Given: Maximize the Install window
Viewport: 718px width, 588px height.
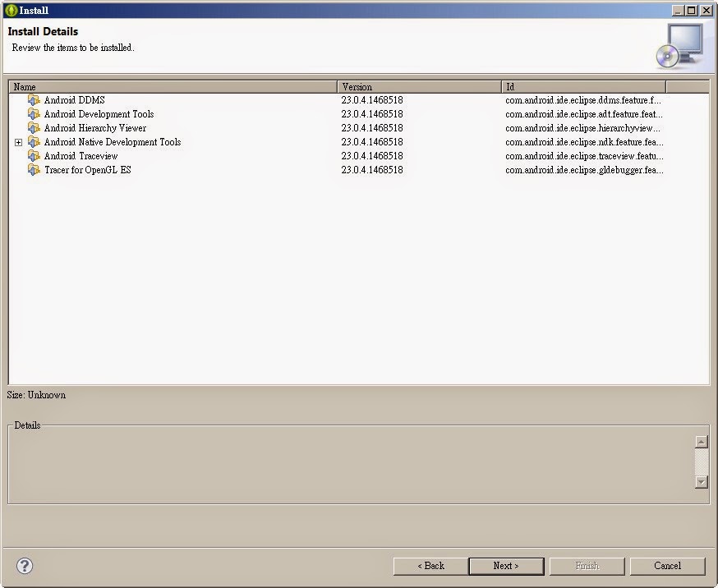Looking at the screenshot, I should click(x=692, y=10).
